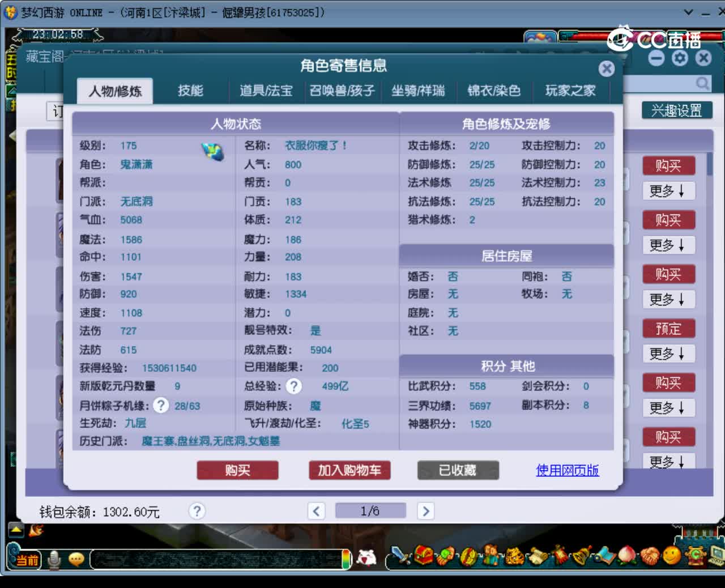Click the 藏宝阁 search magnifier icon
This screenshot has width=725, height=588.
(x=702, y=84)
